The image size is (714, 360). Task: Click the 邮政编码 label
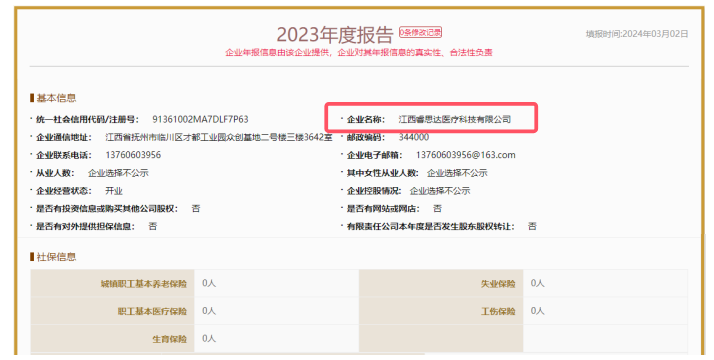point(366,137)
